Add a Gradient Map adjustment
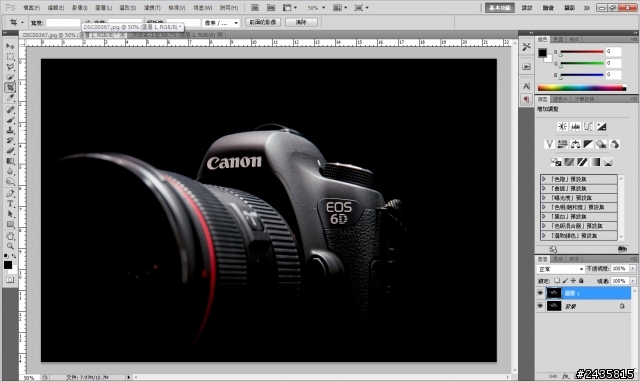Viewport: 640px width, 382px height. (595, 162)
